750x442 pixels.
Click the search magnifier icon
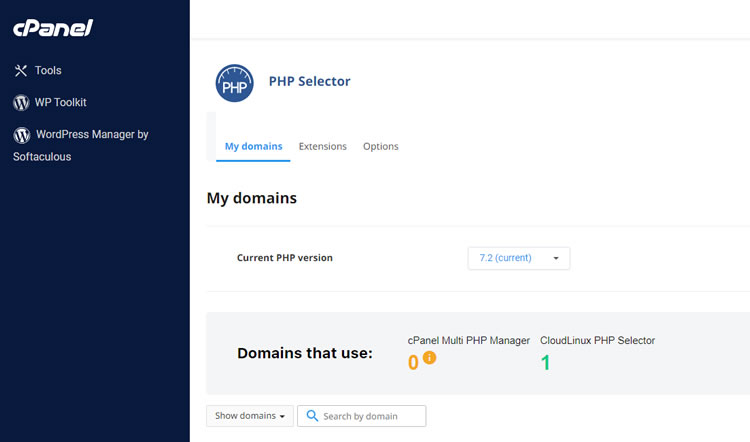312,416
